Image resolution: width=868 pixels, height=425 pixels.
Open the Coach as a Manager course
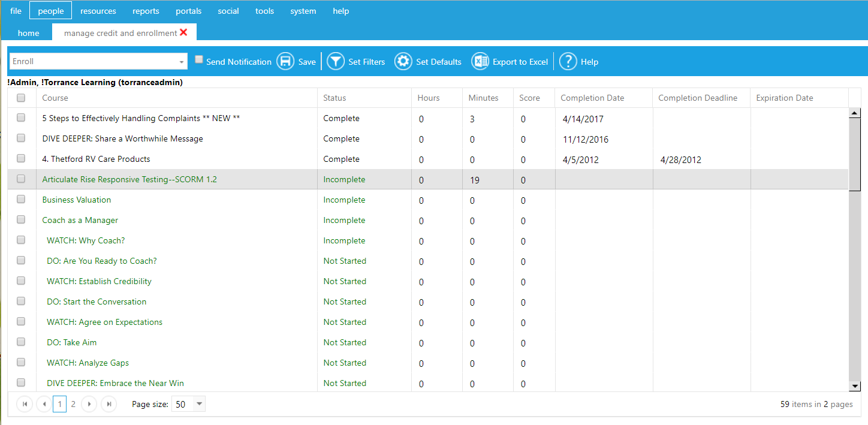[80, 220]
